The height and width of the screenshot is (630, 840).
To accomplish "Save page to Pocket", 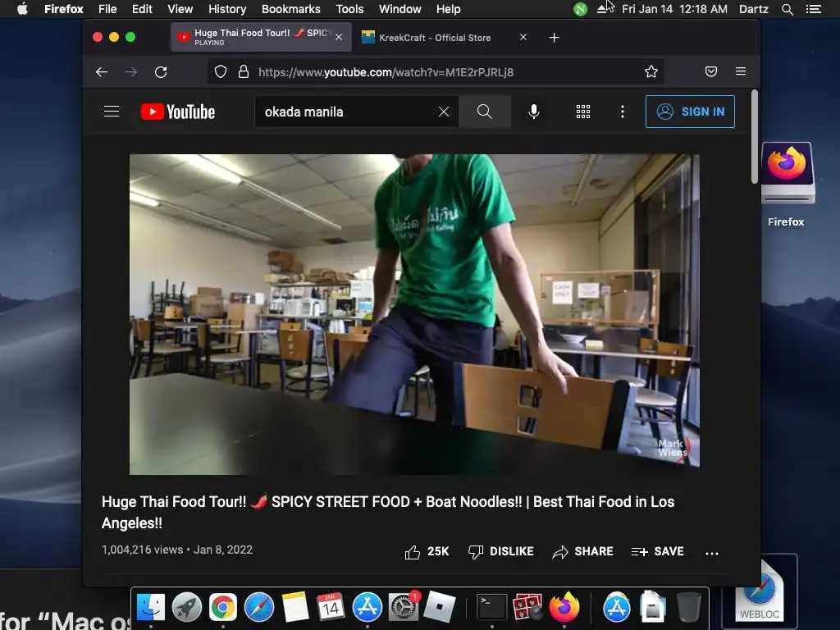I will coord(711,72).
